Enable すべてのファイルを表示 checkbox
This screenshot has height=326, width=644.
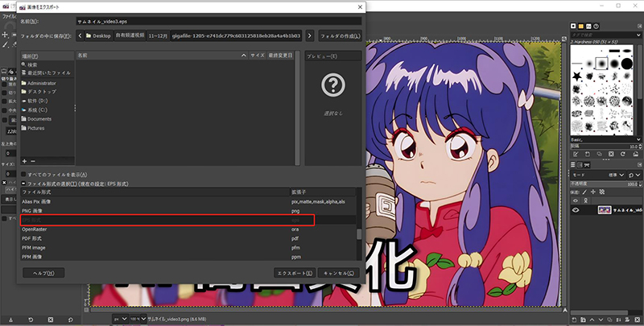click(23, 175)
